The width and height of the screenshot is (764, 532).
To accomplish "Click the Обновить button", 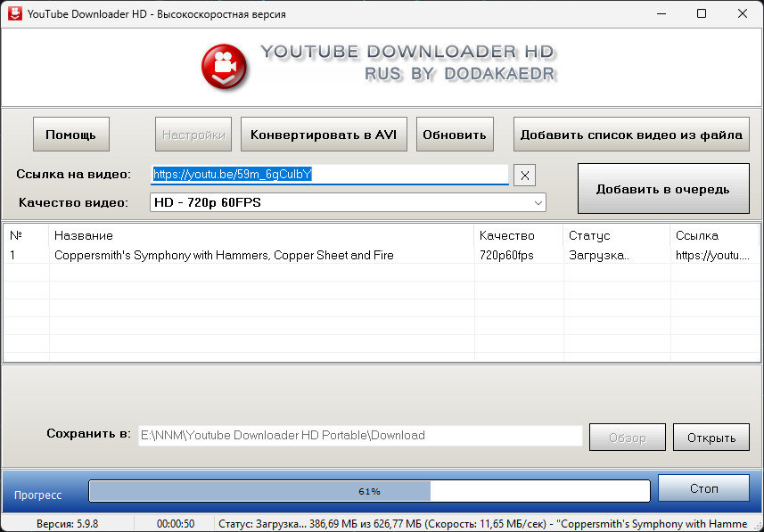I will click(455, 135).
